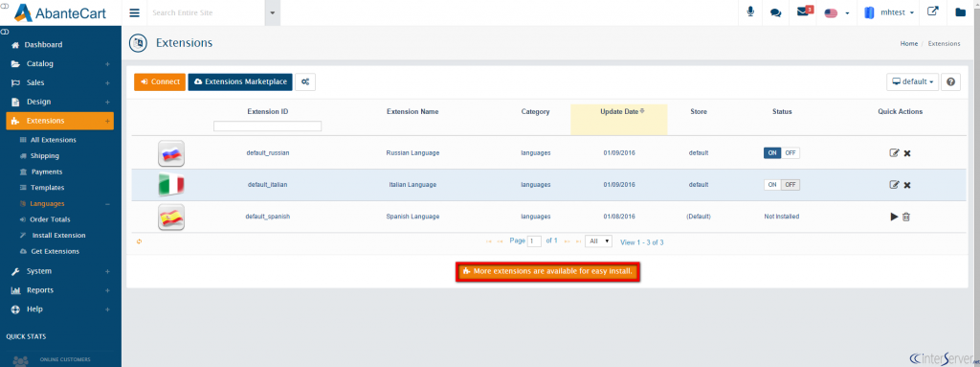Click the microphone voice command icon

coord(750,11)
